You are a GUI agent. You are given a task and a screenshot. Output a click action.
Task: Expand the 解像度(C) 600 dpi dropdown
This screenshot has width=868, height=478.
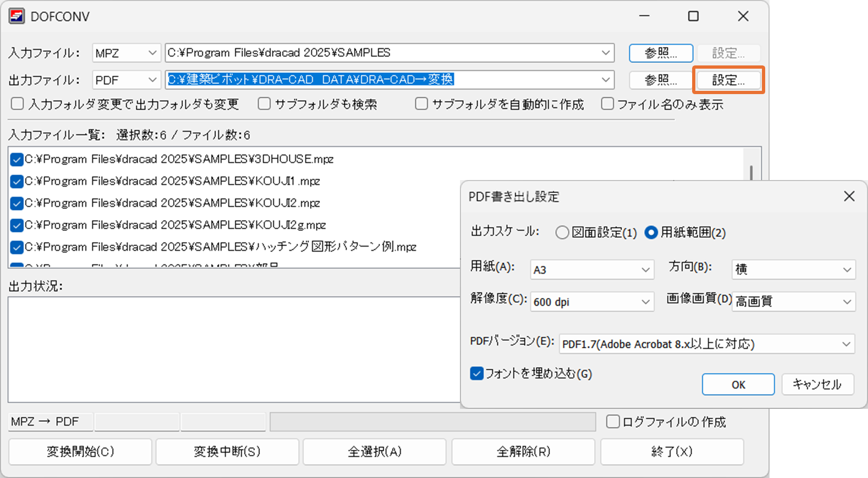[592, 302]
